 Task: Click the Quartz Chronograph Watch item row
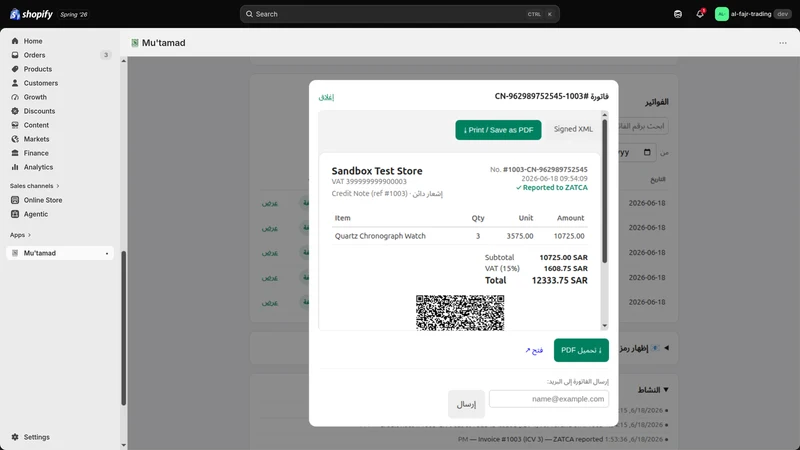pyautogui.click(x=459, y=236)
